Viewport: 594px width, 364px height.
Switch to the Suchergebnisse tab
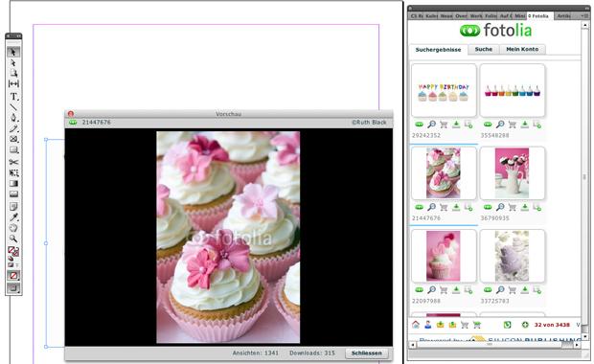(438, 50)
